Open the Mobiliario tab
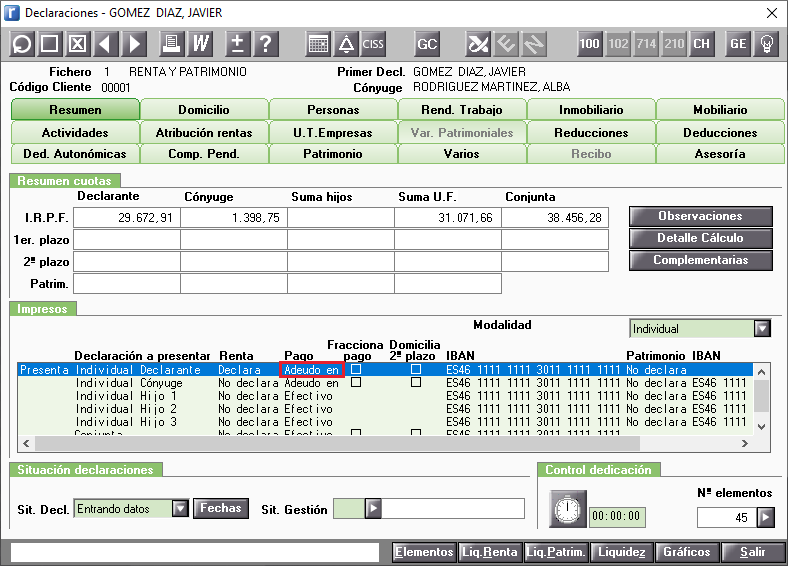The width and height of the screenshot is (788, 566). click(720, 110)
